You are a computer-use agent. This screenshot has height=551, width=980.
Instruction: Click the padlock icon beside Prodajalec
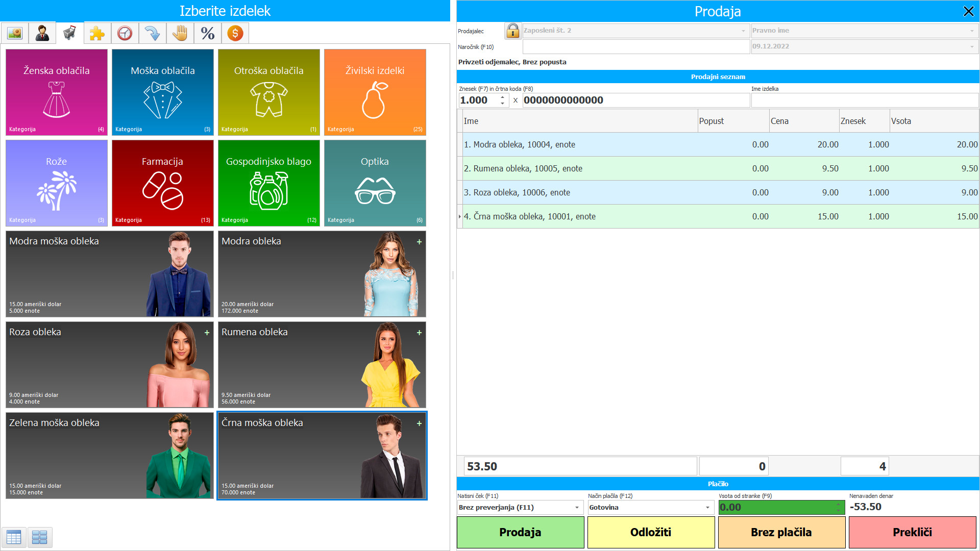click(x=512, y=31)
